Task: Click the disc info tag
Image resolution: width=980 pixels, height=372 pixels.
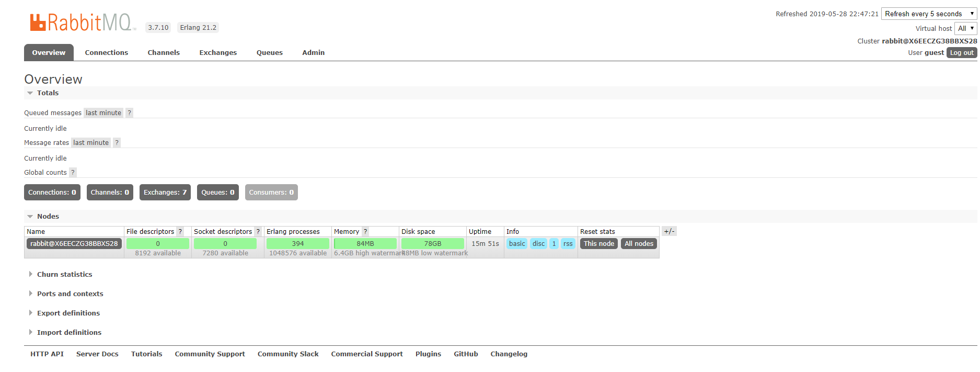Action: click(x=539, y=244)
